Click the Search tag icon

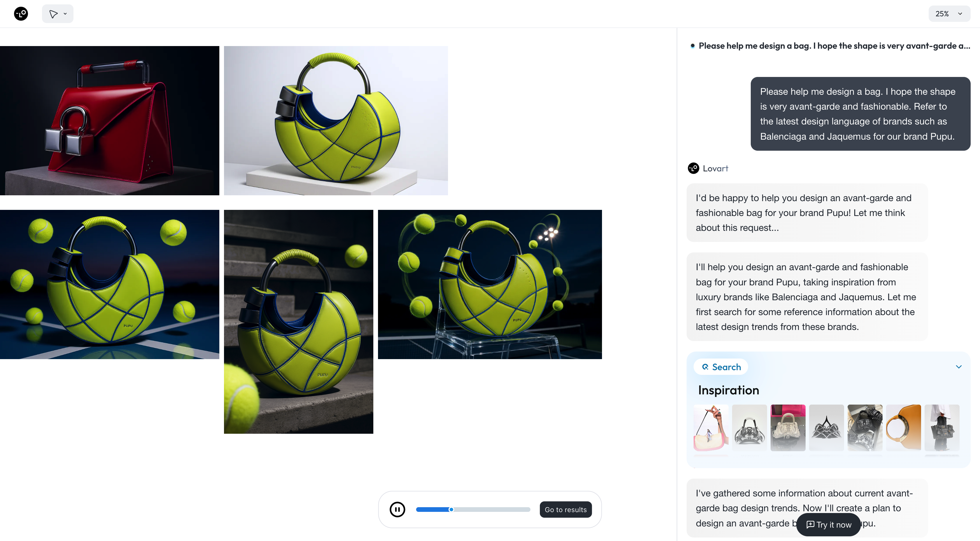click(x=705, y=367)
